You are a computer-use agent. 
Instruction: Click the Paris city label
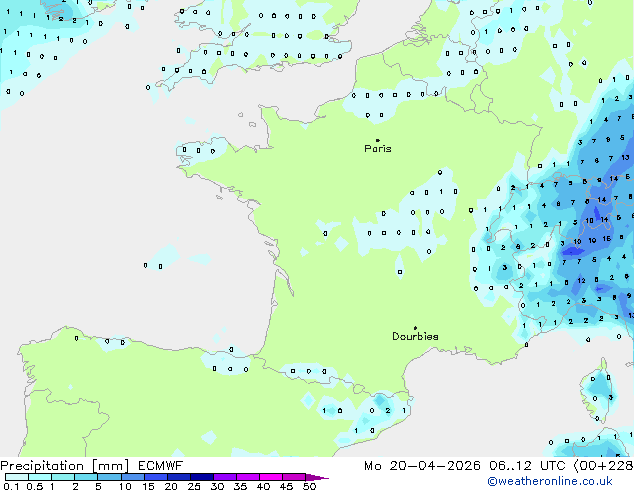(378, 149)
